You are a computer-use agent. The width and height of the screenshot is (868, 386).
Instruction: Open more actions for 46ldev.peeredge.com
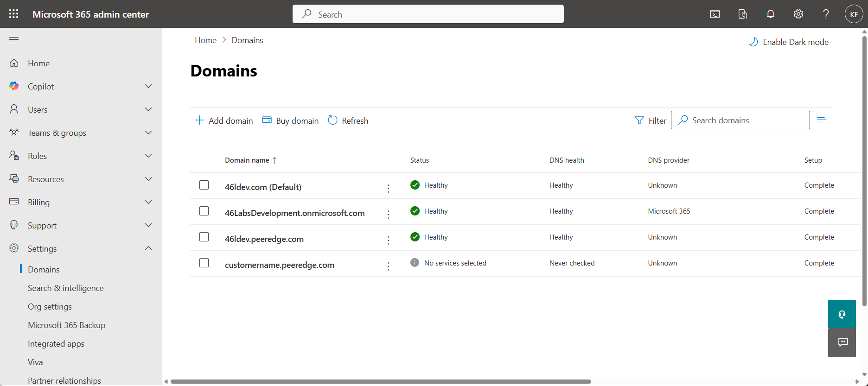(388, 240)
